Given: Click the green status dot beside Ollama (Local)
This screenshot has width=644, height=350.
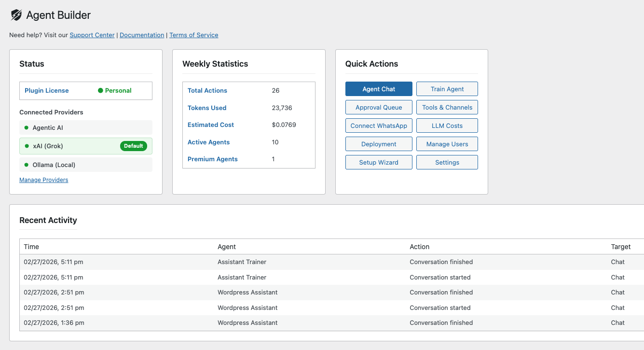Looking at the screenshot, I should point(26,164).
